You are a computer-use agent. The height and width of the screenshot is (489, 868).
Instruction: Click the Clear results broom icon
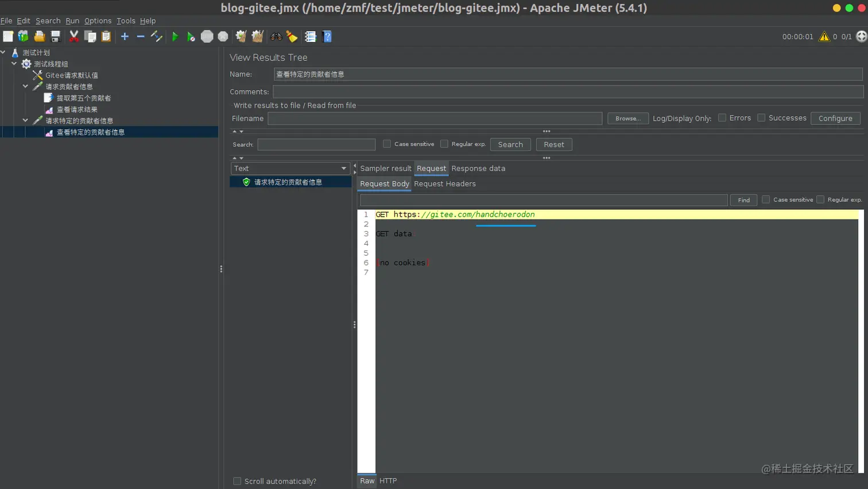point(241,37)
